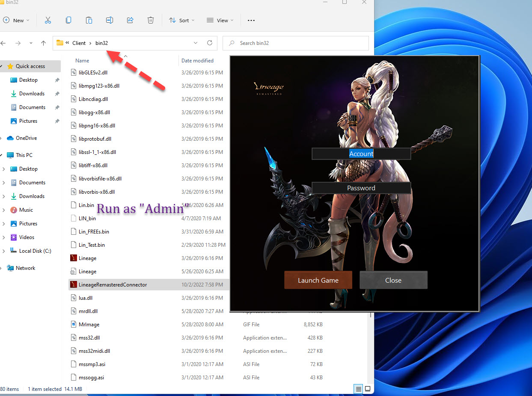Click bin32 in the address breadcrumb
This screenshot has height=396, width=532.
click(102, 43)
